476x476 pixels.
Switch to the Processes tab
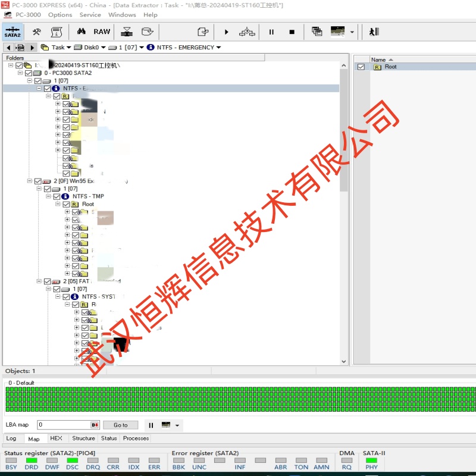[136, 439]
